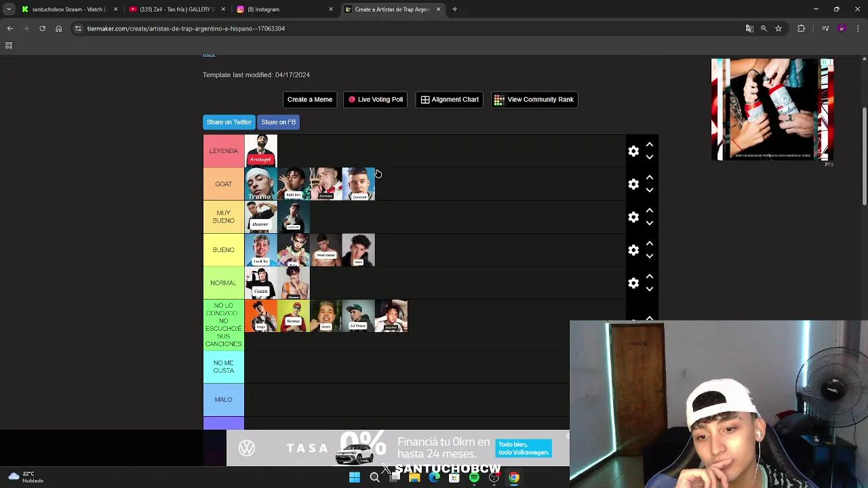This screenshot has height=488, width=868.
Task: Click the NORMAL tier label
Action: coord(224,283)
